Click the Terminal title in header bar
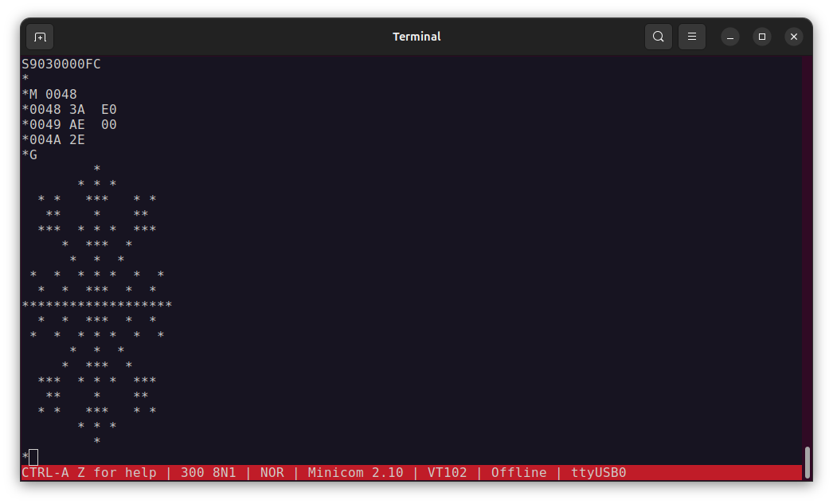 coord(416,37)
